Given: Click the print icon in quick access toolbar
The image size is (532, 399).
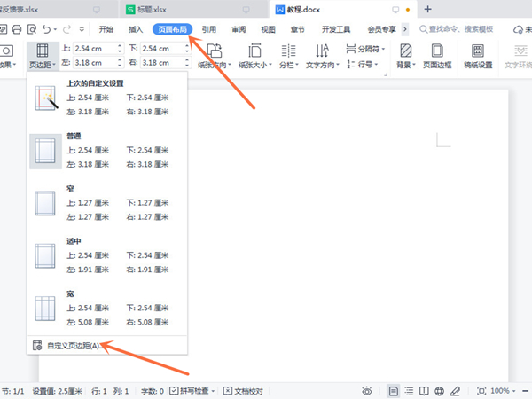Looking at the screenshot, I should click(16, 29).
